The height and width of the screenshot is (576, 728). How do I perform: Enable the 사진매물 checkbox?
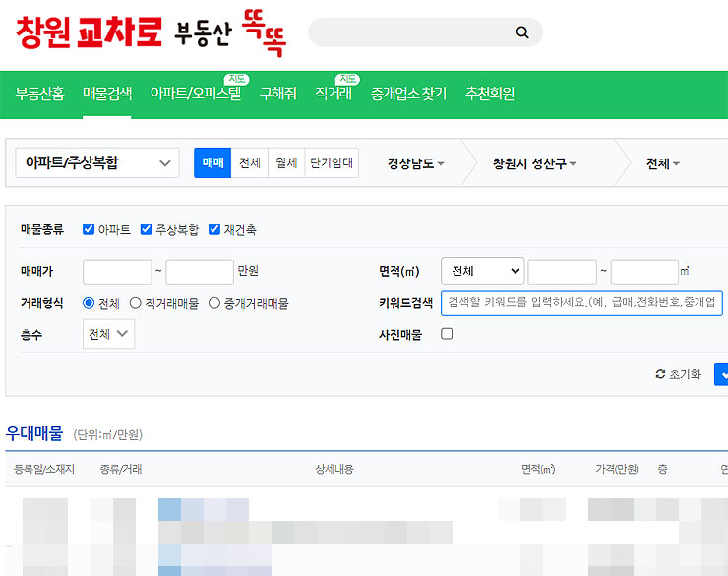(x=447, y=334)
